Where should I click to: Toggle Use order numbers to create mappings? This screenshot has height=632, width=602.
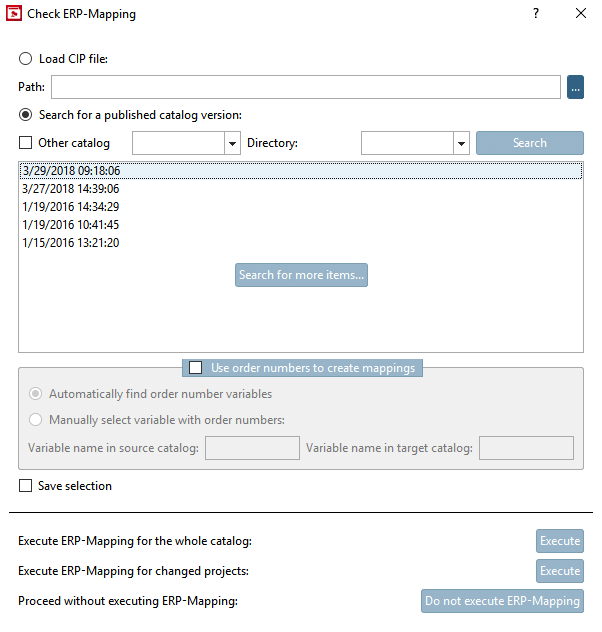196,368
